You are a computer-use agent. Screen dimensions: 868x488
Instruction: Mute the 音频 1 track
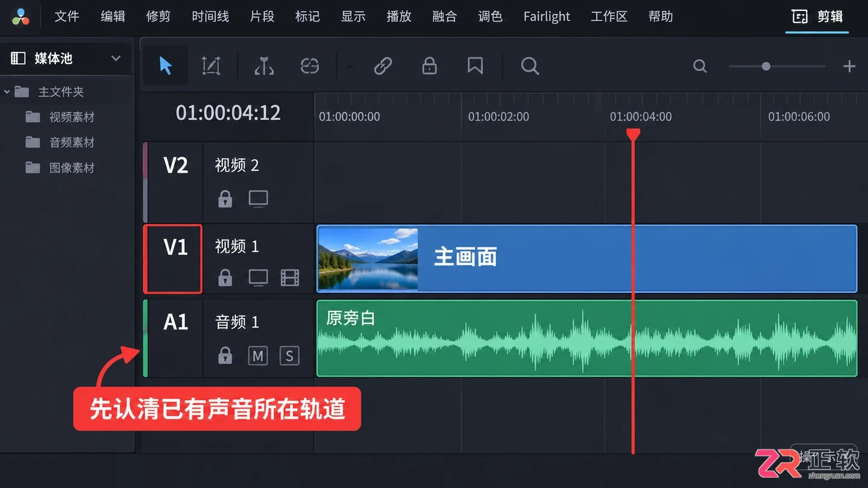[x=258, y=356]
